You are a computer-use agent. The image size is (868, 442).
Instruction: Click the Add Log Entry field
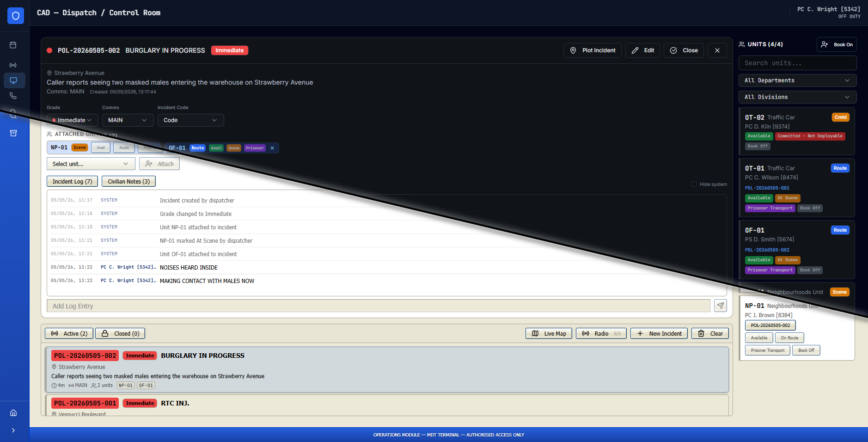pyautogui.click(x=379, y=306)
